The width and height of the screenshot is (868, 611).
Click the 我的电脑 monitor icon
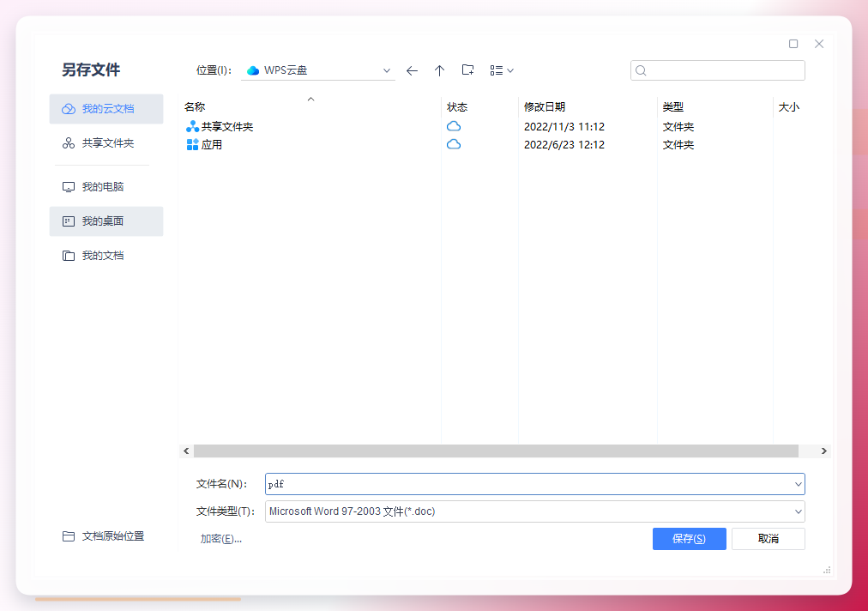(x=69, y=187)
